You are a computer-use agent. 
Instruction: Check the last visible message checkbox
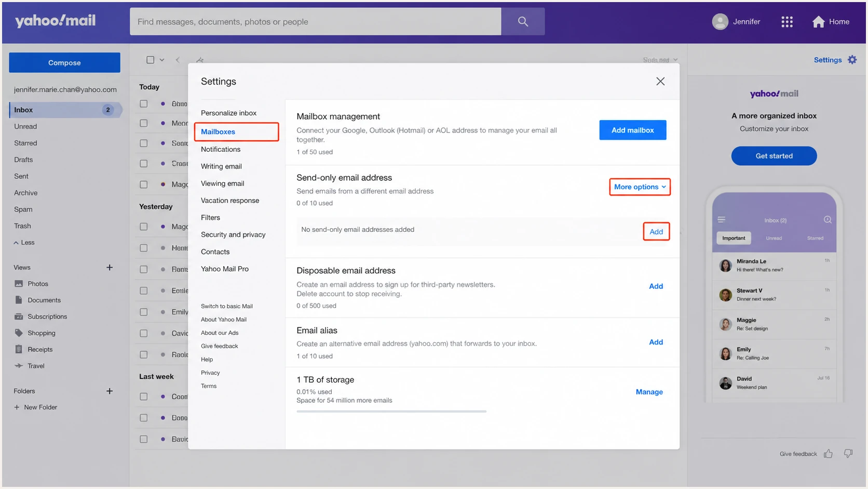[x=144, y=439]
